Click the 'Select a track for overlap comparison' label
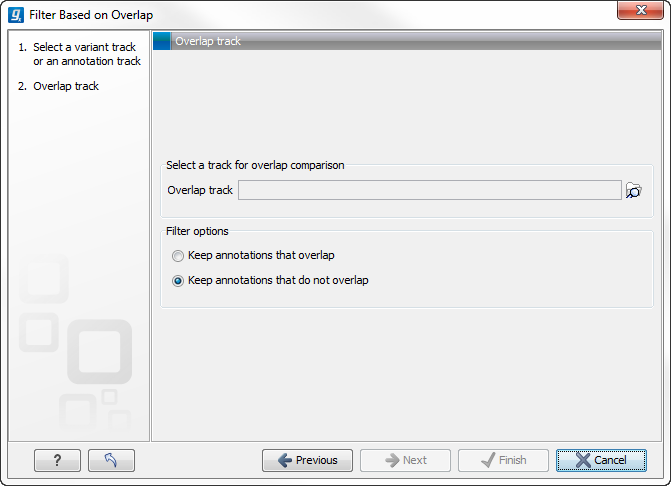This screenshot has width=671, height=486. 255,165
